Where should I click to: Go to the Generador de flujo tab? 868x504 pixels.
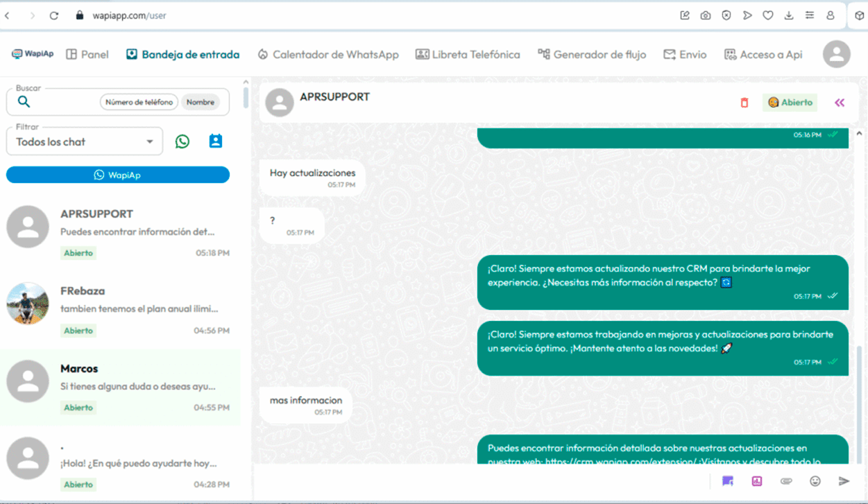pyautogui.click(x=592, y=54)
